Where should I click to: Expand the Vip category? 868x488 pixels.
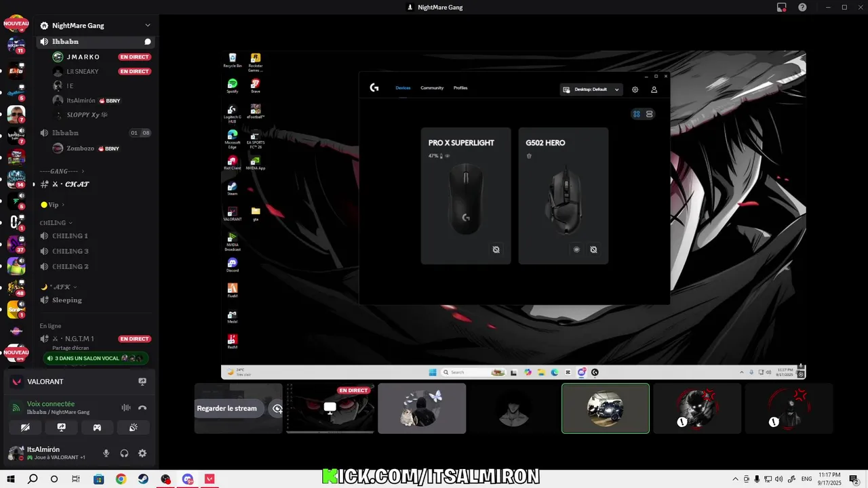(53, 205)
